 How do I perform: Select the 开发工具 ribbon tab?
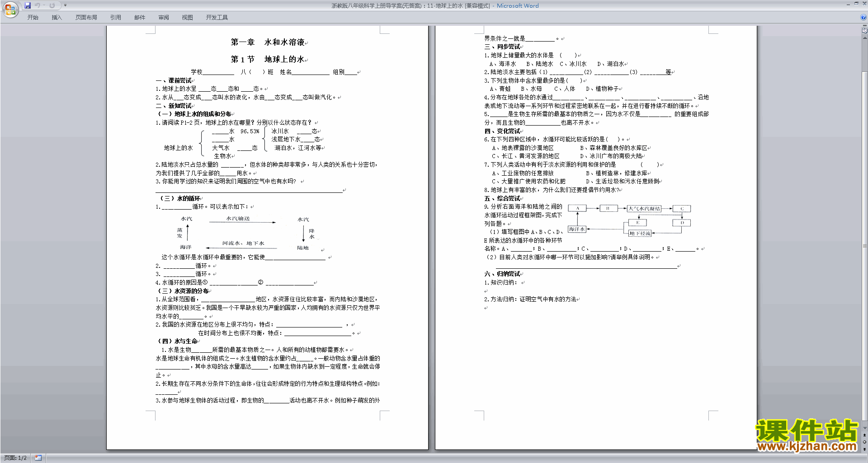(217, 18)
